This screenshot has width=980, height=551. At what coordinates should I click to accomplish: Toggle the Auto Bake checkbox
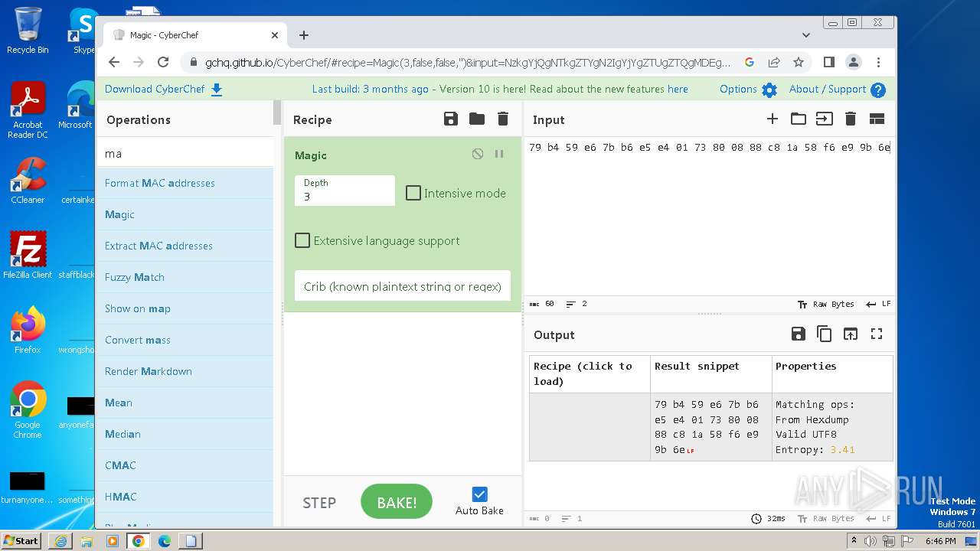point(479,494)
